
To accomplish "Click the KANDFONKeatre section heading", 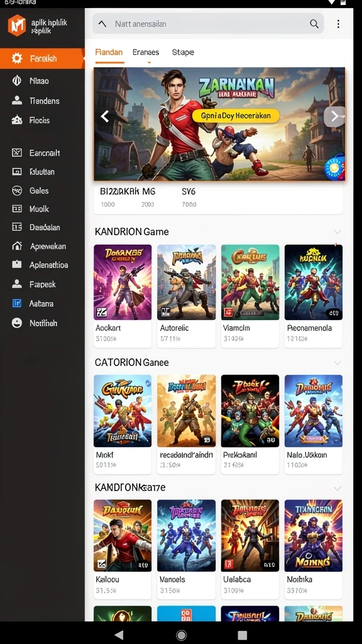I will click(130, 487).
